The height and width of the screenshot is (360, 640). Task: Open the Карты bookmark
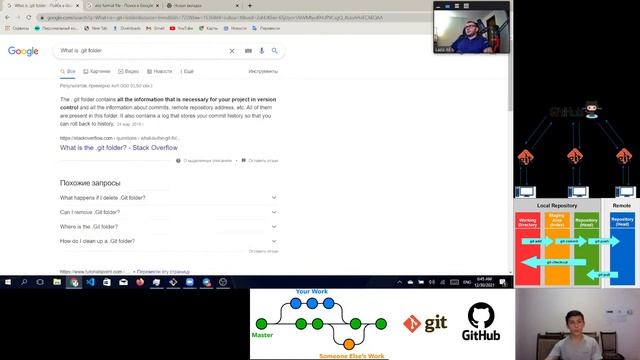[209, 28]
